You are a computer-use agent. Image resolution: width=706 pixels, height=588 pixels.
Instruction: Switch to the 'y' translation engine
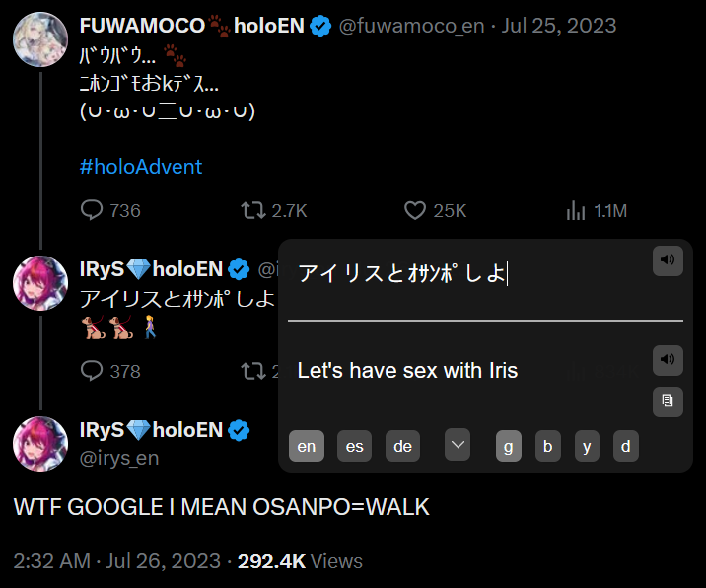[587, 446]
